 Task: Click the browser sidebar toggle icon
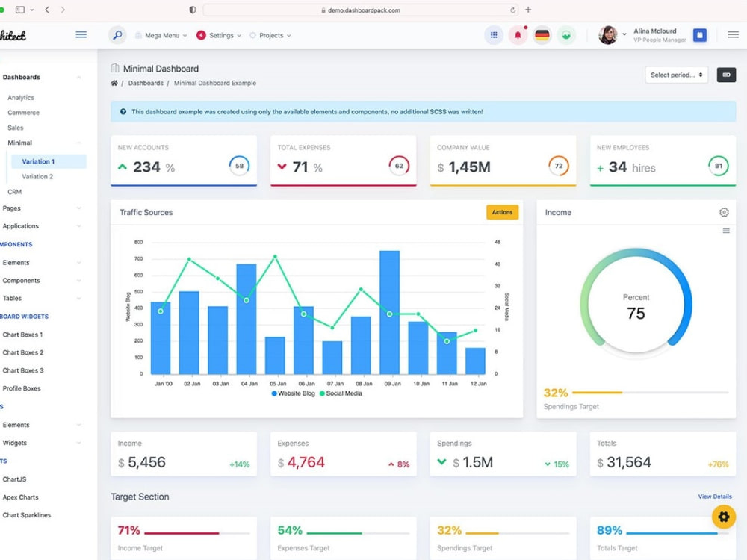tap(20, 10)
